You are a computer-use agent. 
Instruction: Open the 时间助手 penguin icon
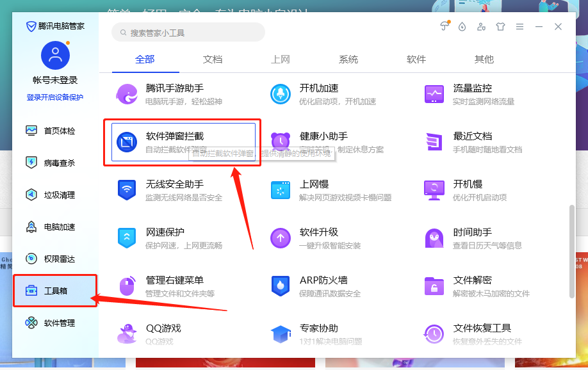click(x=434, y=238)
